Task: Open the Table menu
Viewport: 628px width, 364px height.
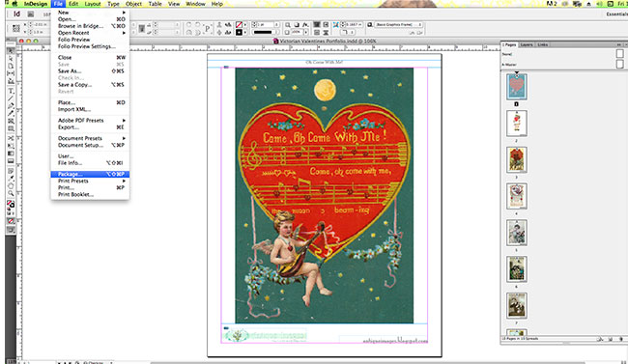Action: click(155, 4)
